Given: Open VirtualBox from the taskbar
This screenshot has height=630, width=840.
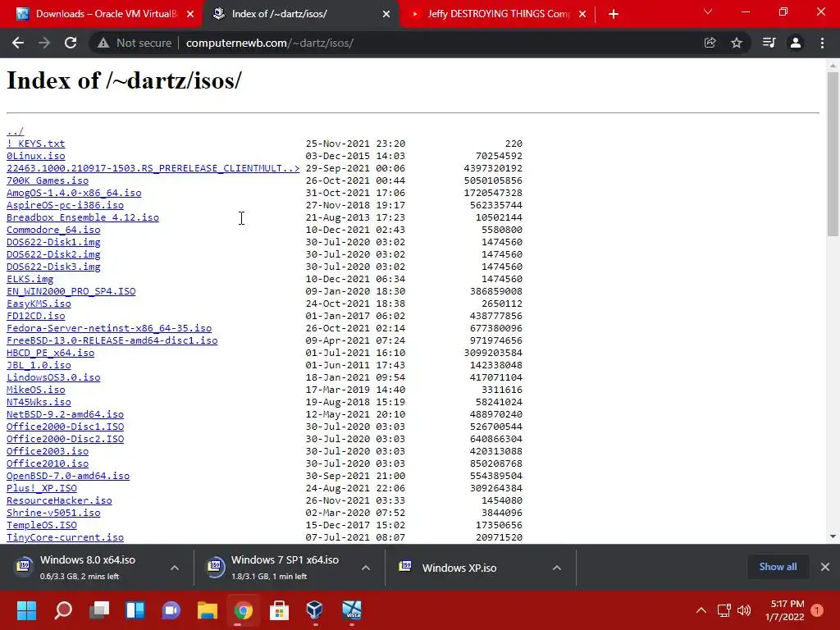Looking at the screenshot, I should coord(315,610).
